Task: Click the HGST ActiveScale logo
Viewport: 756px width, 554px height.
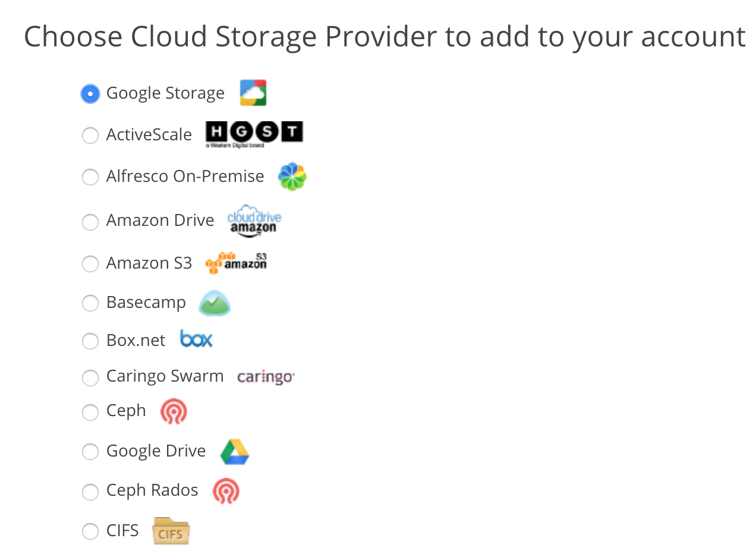Action: coord(254,134)
